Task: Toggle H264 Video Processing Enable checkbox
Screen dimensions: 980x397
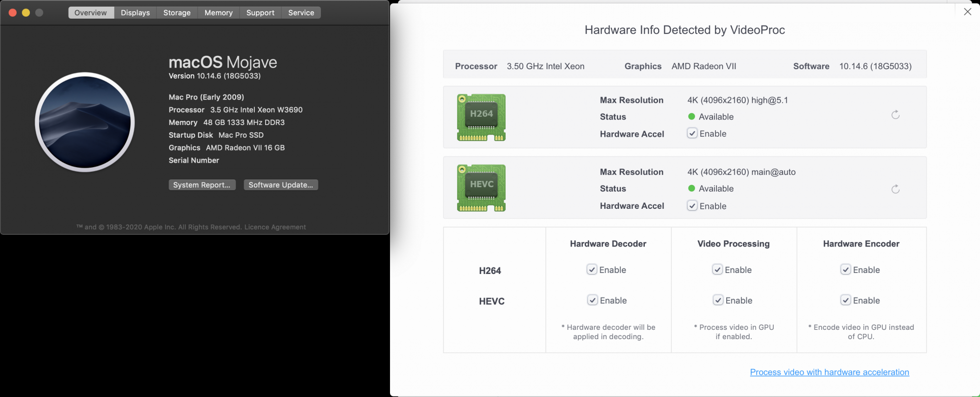Action: click(x=717, y=270)
